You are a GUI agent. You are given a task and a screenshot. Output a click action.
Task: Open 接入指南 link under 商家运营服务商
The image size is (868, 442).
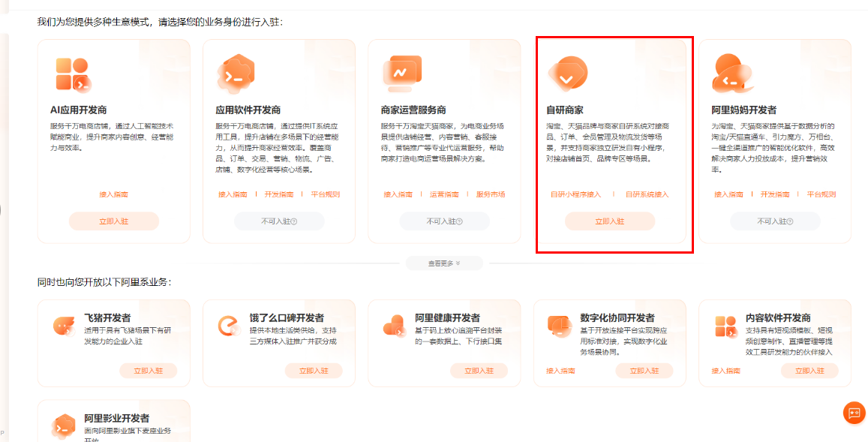coord(398,194)
